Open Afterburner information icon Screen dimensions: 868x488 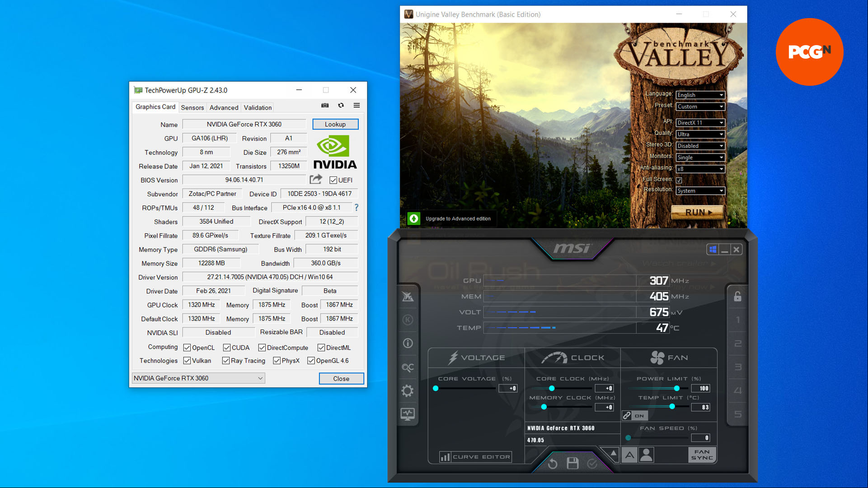[x=408, y=343]
